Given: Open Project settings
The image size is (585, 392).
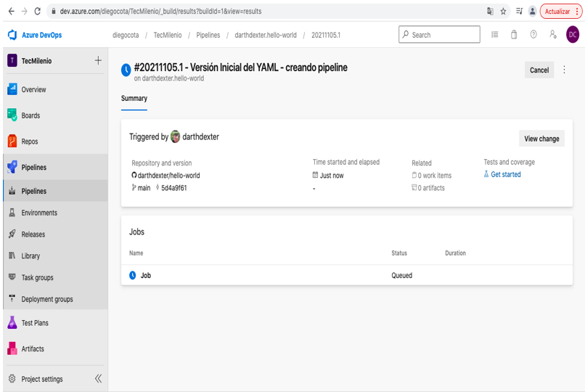Looking at the screenshot, I should 42,379.
